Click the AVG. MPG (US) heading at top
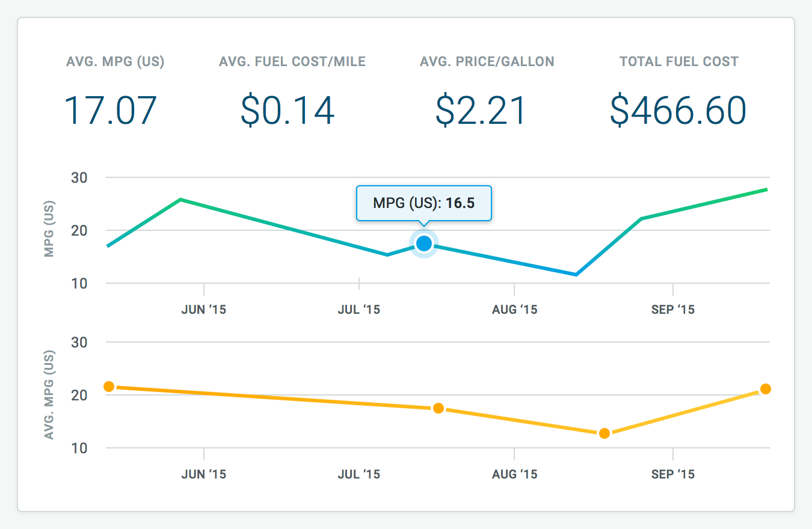This screenshot has height=529, width=812. pos(115,61)
